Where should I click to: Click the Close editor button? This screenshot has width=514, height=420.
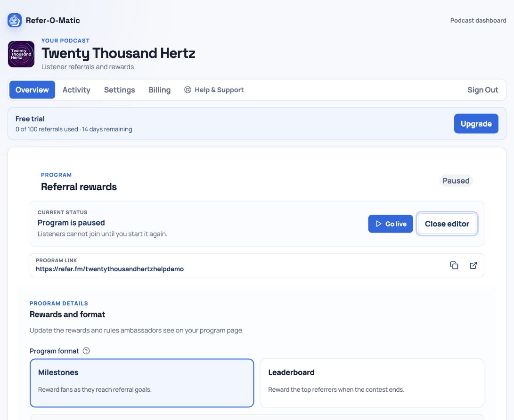coord(447,224)
